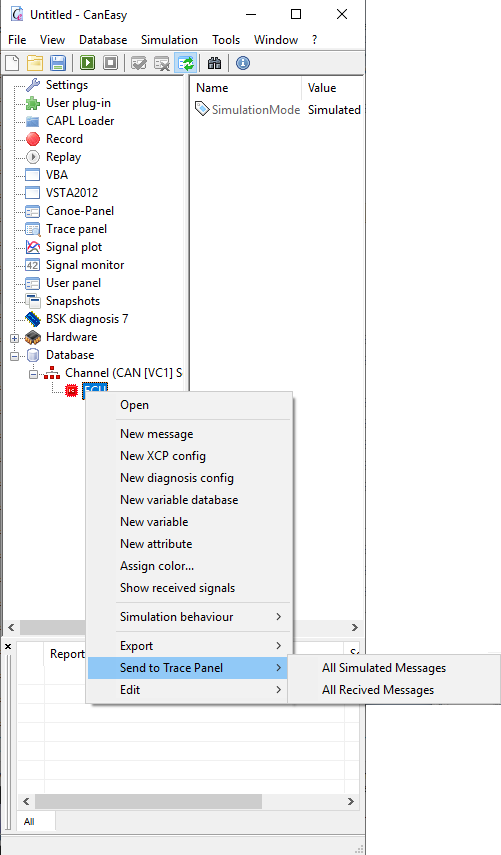Collapse the Channel (CAN [VC1]) node
The image size is (501, 855).
click(33, 374)
